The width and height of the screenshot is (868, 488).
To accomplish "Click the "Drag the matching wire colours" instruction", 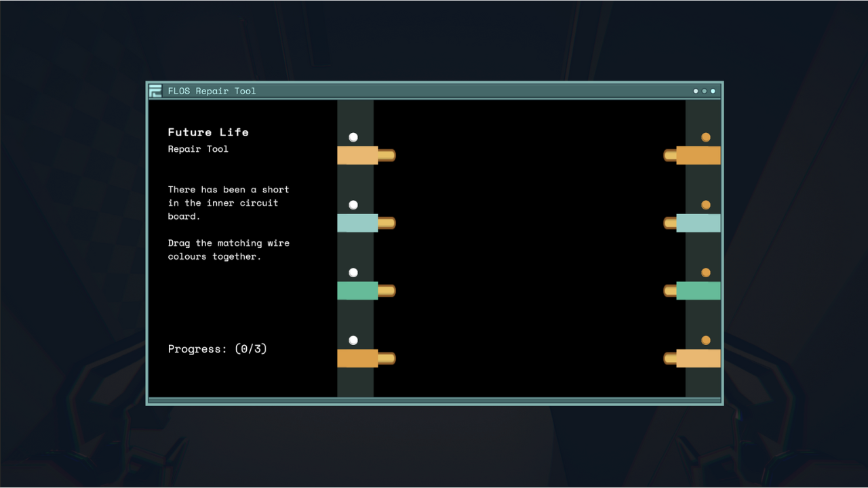I will pyautogui.click(x=229, y=249).
